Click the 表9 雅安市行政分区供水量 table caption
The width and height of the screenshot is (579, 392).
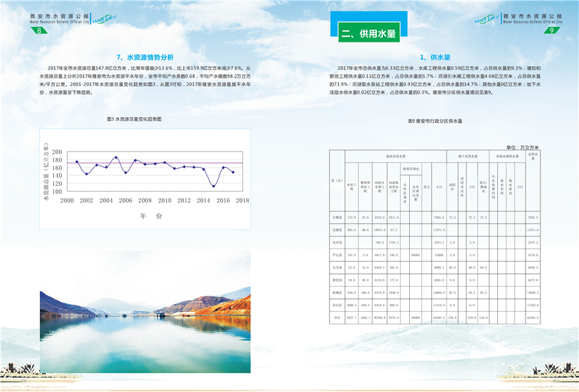pyautogui.click(x=435, y=121)
